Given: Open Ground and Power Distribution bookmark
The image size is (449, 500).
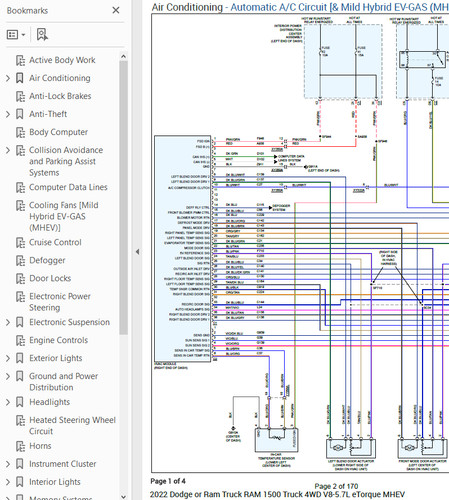Looking at the screenshot, I should pos(63,382).
